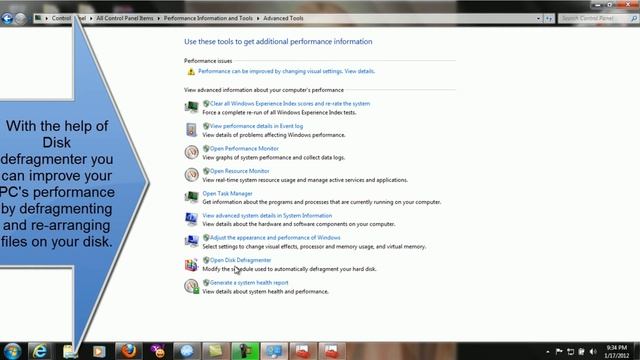The image size is (640, 360).
Task: Open Sticky Notes taskbar icon
Action: click(216, 351)
